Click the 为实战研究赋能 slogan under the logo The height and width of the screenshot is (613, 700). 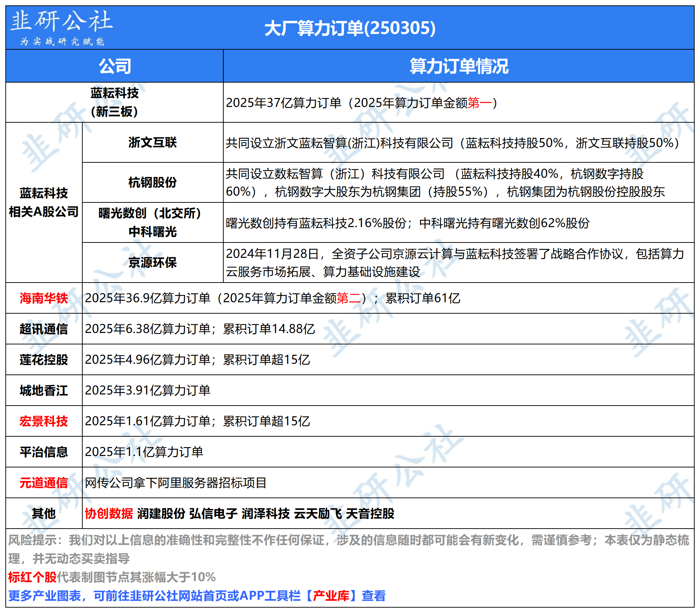tap(62, 41)
